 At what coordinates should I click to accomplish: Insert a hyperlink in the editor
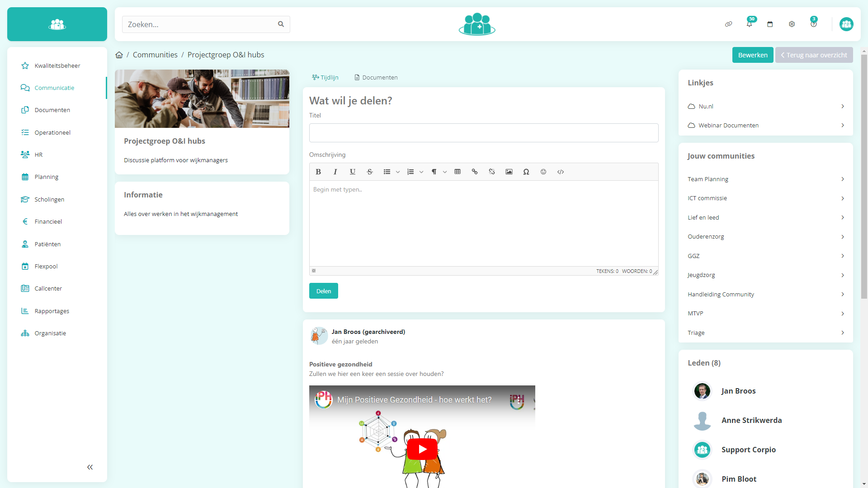pyautogui.click(x=475, y=172)
